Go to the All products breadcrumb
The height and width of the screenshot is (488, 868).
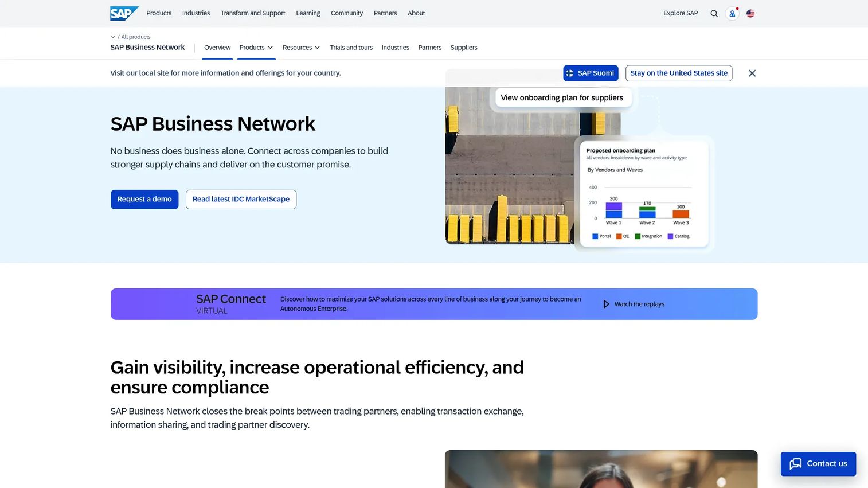136,37
